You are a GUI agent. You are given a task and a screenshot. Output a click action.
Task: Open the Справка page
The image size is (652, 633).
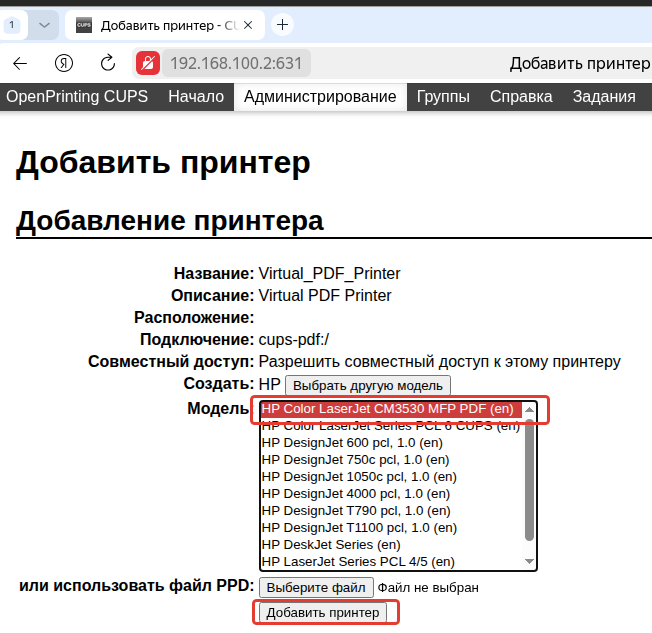(521, 96)
